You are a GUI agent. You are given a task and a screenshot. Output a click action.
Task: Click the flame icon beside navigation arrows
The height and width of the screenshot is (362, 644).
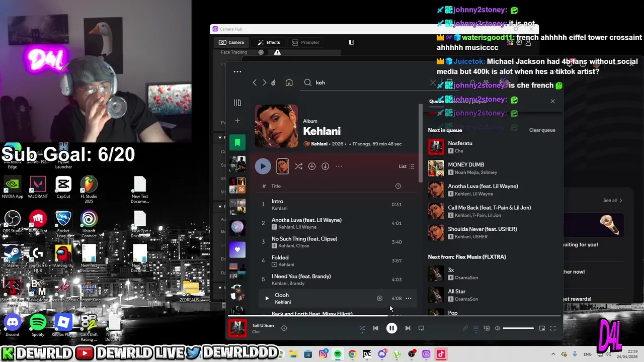(x=273, y=82)
